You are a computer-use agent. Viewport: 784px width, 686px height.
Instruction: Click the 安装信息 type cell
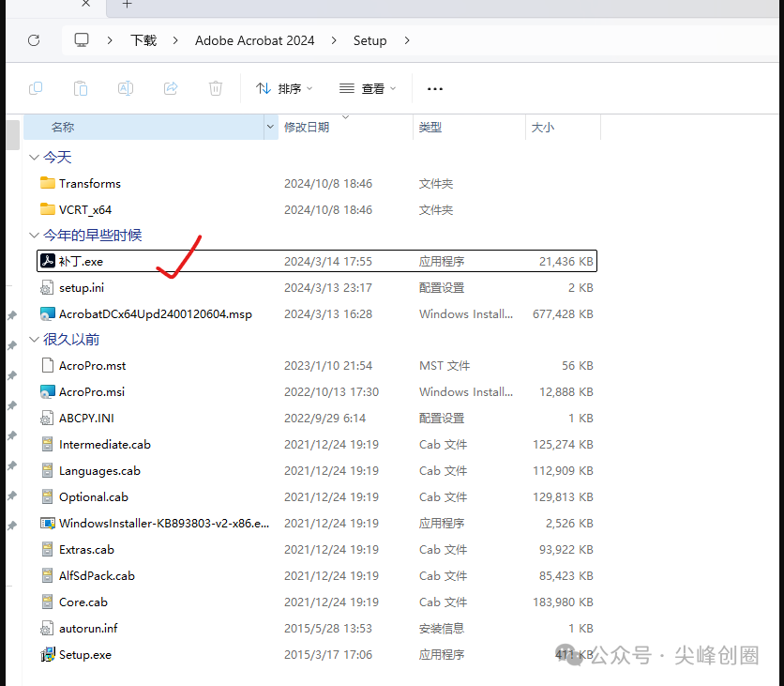(x=442, y=628)
